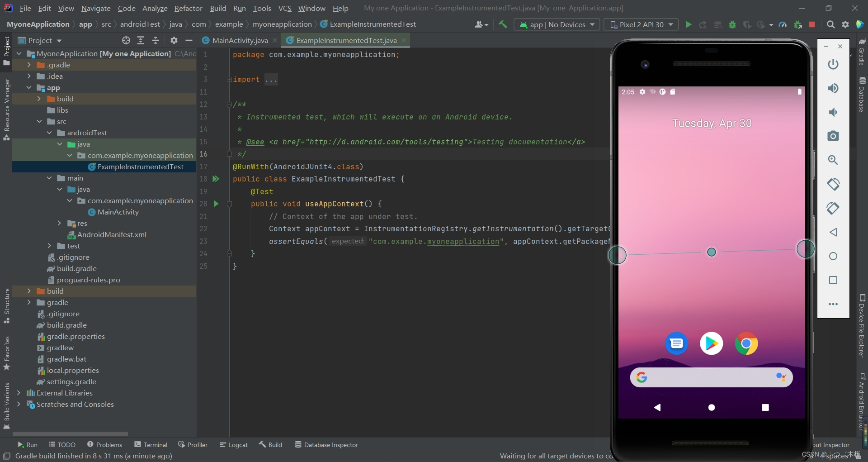Viewport: 868px width, 462px height.
Task: Stop the running app with the red Stop icon
Action: coord(812,24)
